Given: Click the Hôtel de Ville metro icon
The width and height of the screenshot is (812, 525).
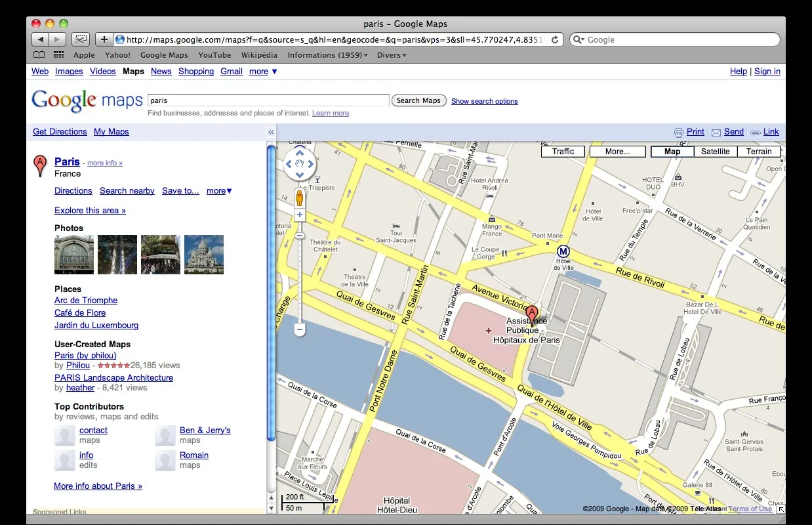Looking at the screenshot, I should click(563, 251).
